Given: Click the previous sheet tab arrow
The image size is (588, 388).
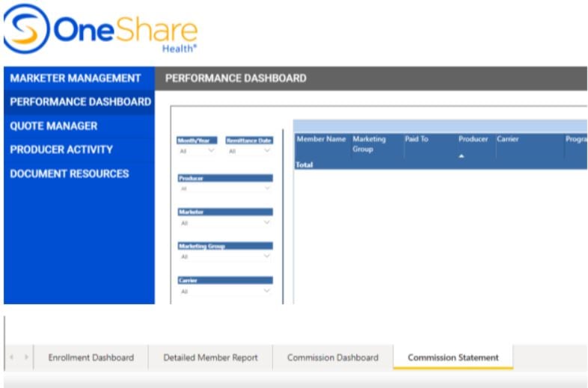Looking at the screenshot, I should click(11, 357).
